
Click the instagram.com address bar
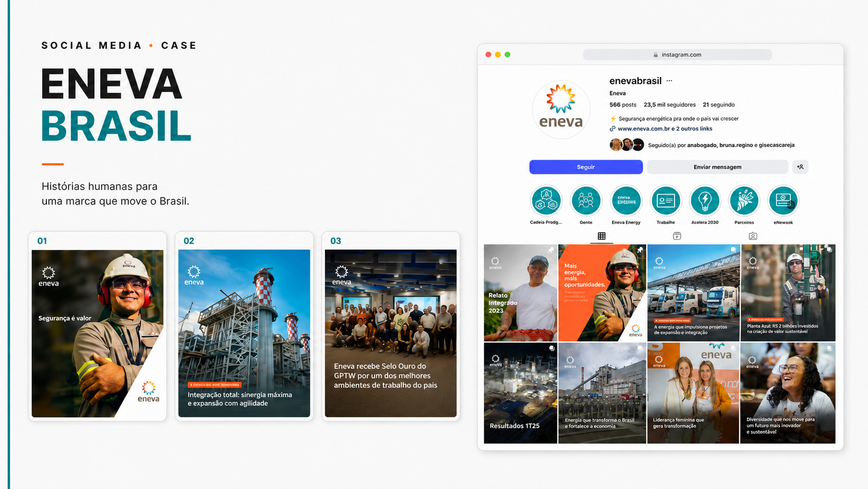click(x=677, y=55)
